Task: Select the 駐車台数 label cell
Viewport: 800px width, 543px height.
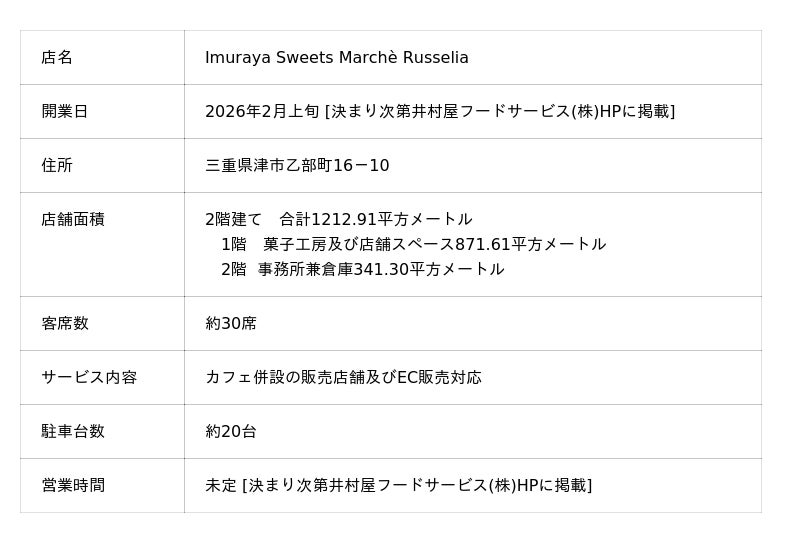Action: click(73, 432)
